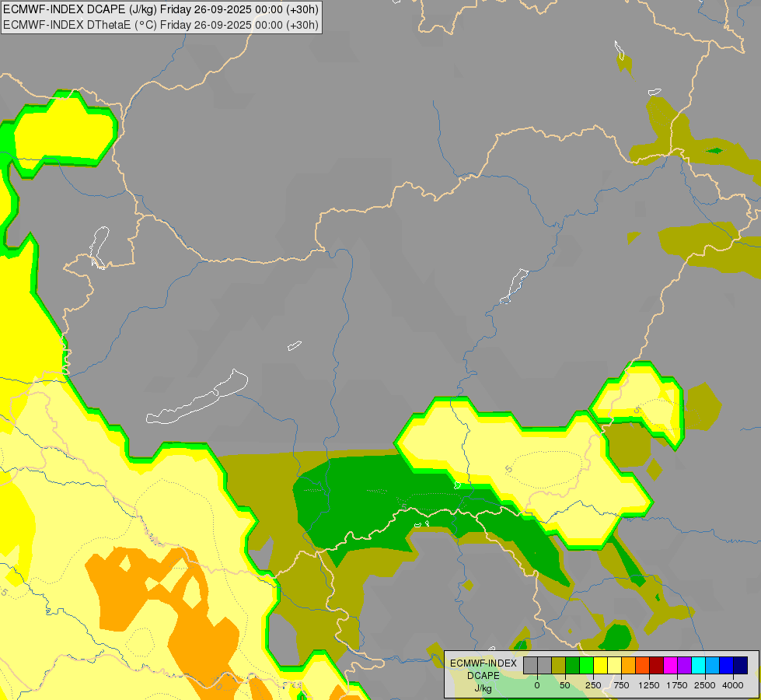Screen dimensions: 761x700
Task: Click the legend value 0
Action: [x=537, y=685]
